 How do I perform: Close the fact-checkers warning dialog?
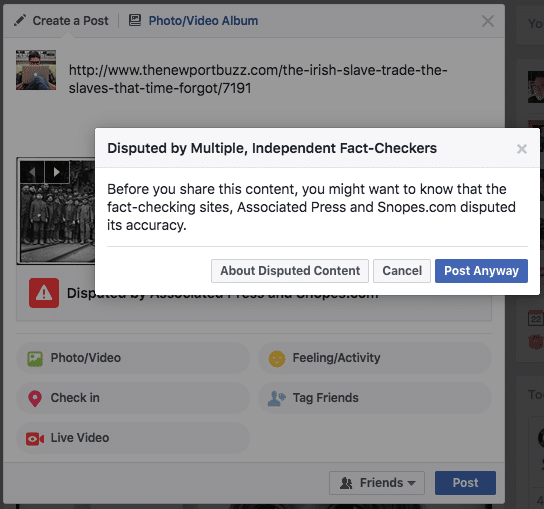coord(521,149)
